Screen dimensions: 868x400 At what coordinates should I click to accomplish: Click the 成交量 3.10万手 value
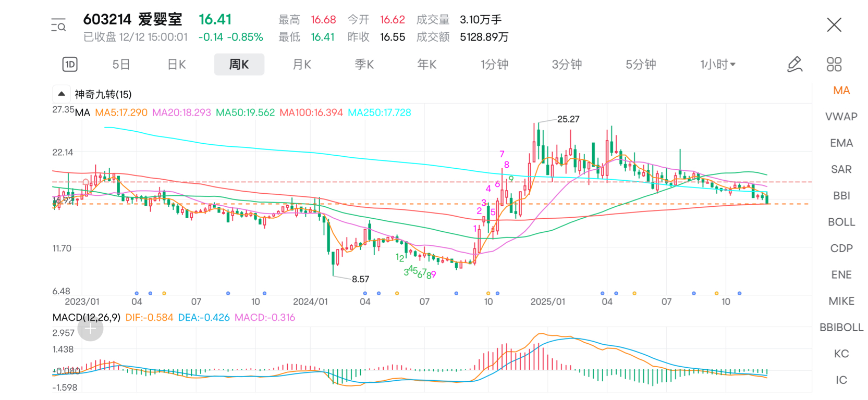pos(481,20)
